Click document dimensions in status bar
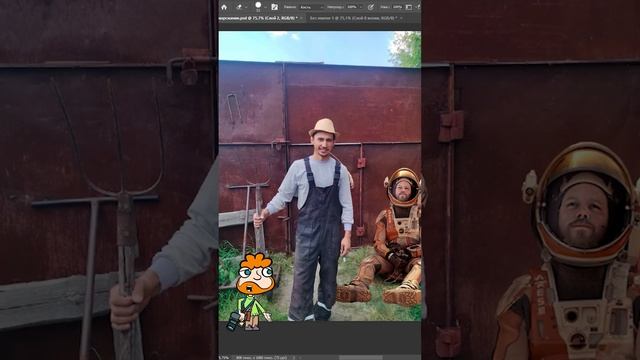The image size is (640, 360). (x=261, y=358)
